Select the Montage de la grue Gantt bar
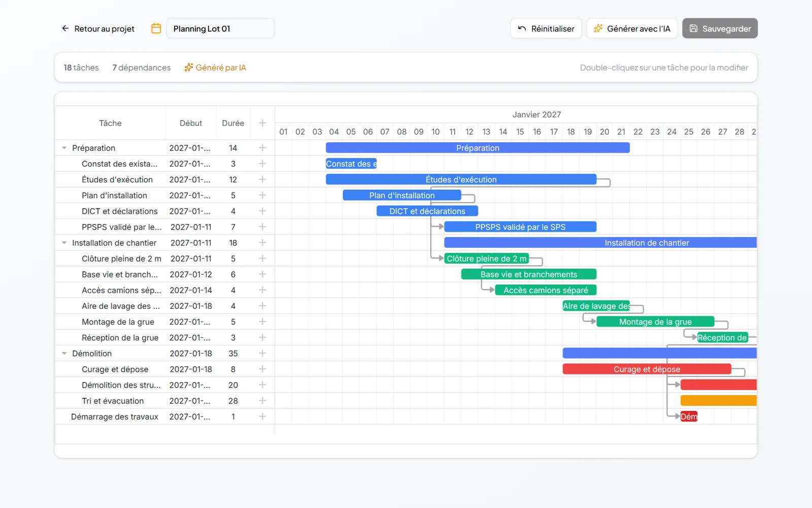The height and width of the screenshot is (508, 812). (x=655, y=322)
